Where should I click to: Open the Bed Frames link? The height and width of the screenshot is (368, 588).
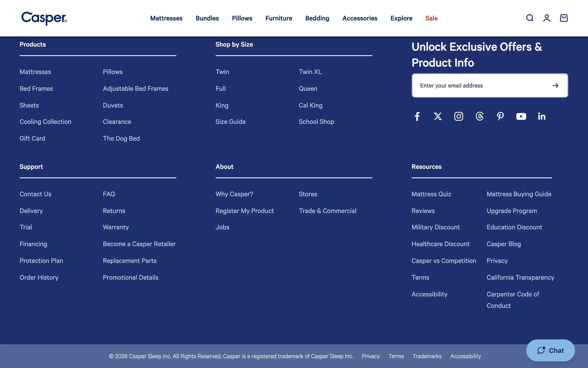(36, 89)
